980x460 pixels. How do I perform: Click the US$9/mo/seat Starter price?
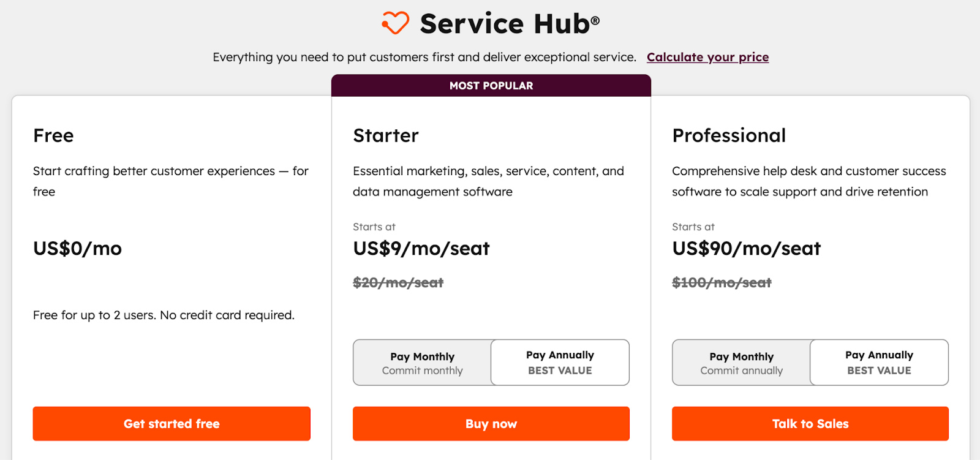(421, 249)
